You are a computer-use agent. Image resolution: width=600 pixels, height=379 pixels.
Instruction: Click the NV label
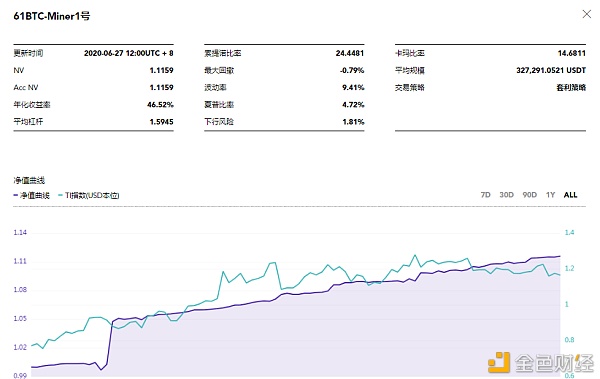[18, 70]
